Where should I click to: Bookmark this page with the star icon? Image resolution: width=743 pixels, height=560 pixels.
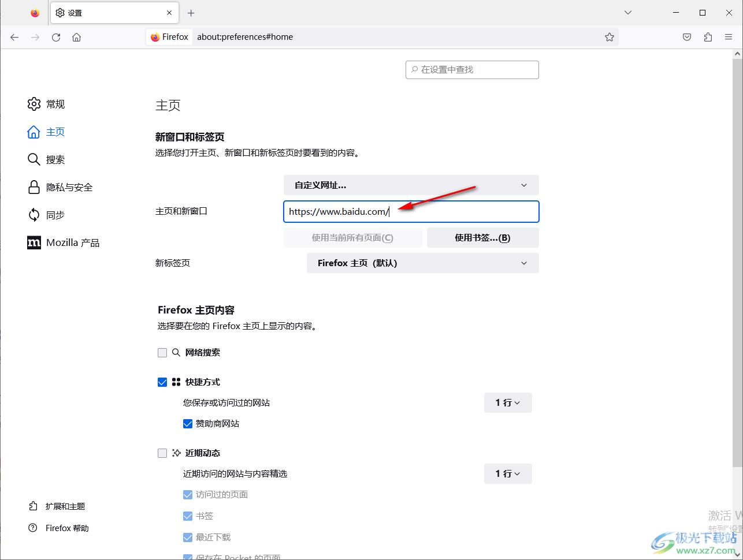pos(610,37)
